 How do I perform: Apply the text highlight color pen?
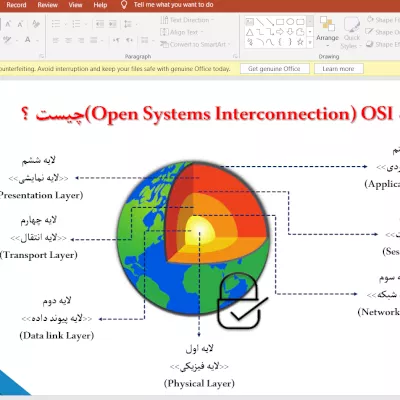click(7, 40)
